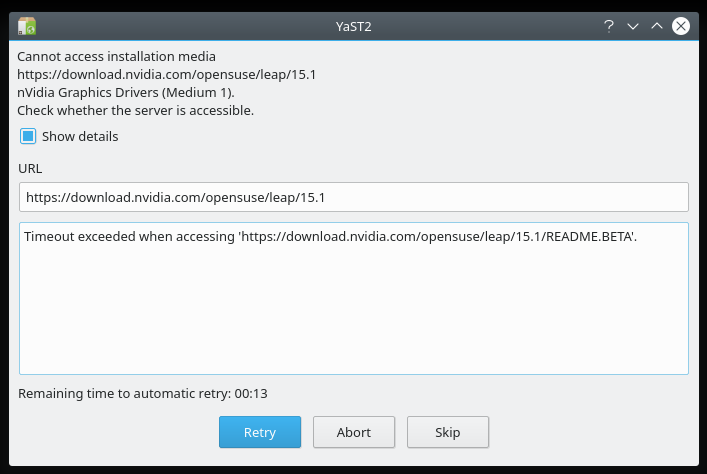Click the URL field label
This screenshot has width=707, height=474.
(x=30, y=168)
